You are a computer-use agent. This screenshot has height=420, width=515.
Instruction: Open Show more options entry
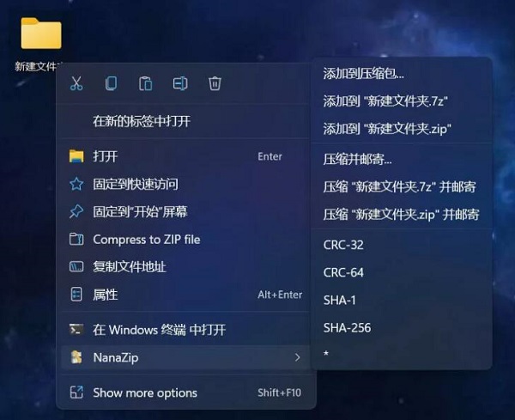pos(145,393)
